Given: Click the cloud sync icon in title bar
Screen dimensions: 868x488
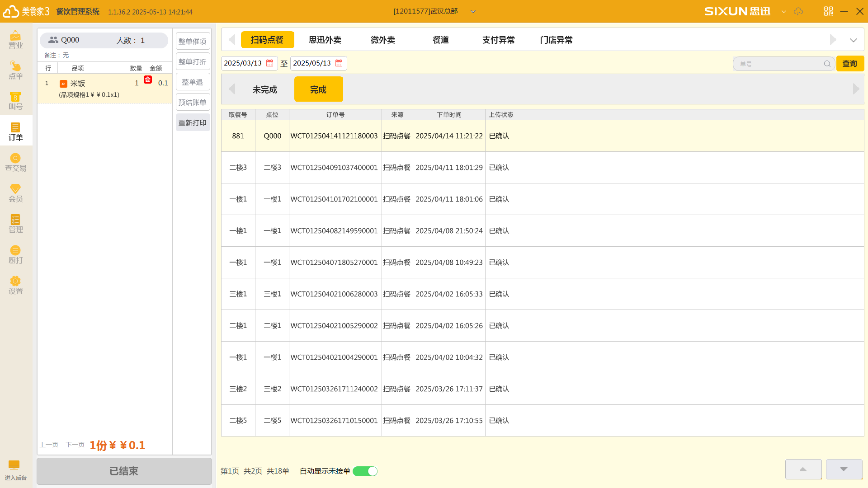Looking at the screenshot, I should point(798,11).
